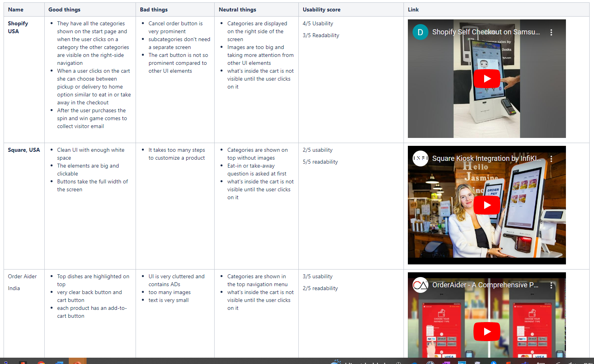
Task: Click "subcategories don't need a separate screen" bullet
Action: (x=179, y=43)
